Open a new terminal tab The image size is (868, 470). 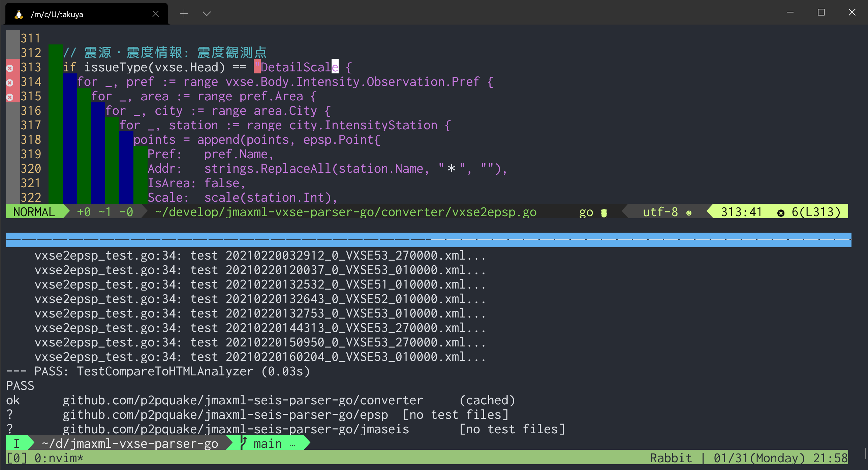click(x=184, y=14)
